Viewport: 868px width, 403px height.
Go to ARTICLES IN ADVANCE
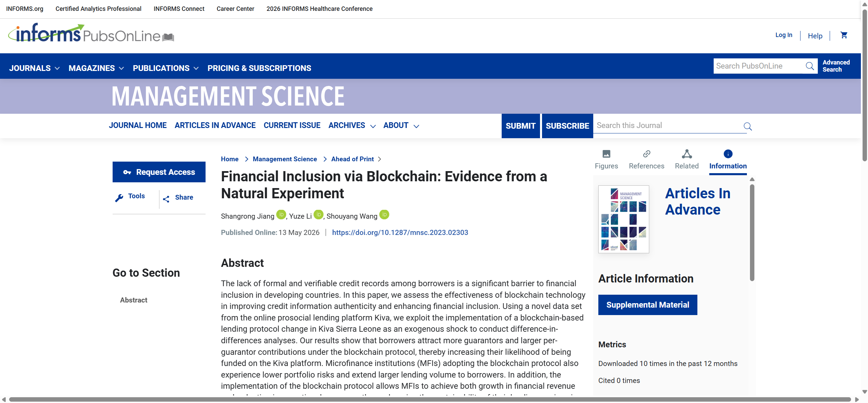215,125
